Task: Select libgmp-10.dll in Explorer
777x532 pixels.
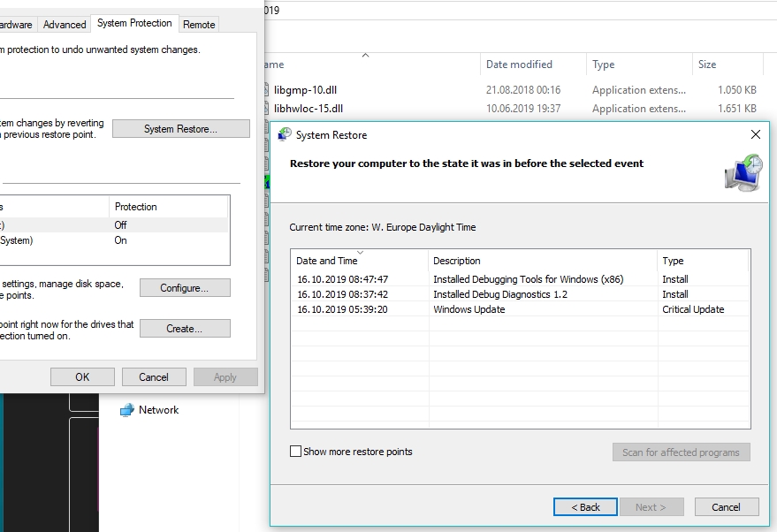Action: click(x=305, y=89)
